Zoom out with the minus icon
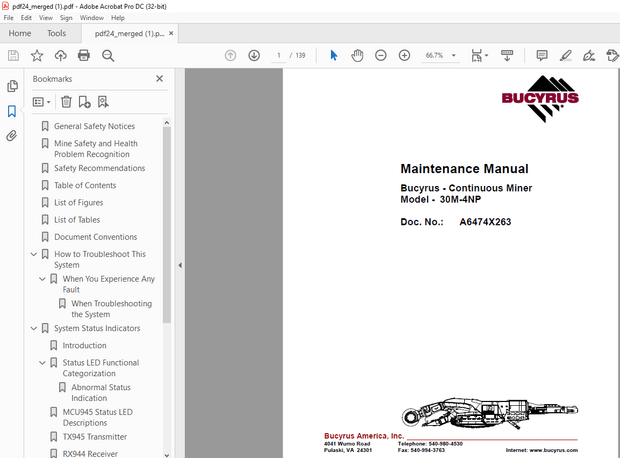 tap(380, 55)
